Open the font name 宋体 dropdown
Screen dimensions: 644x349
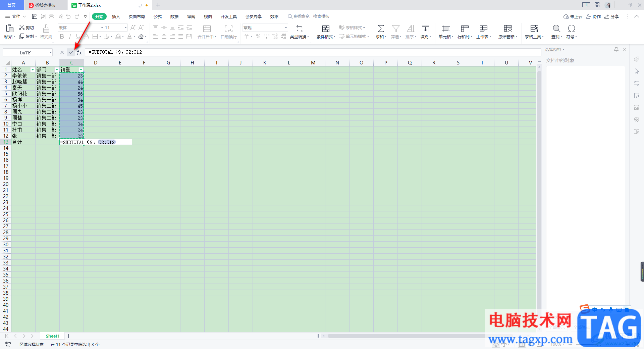click(x=102, y=28)
